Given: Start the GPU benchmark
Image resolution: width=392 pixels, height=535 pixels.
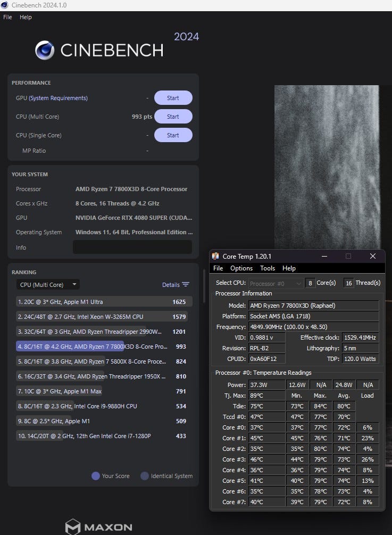Looking at the screenshot, I should pos(173,98).
